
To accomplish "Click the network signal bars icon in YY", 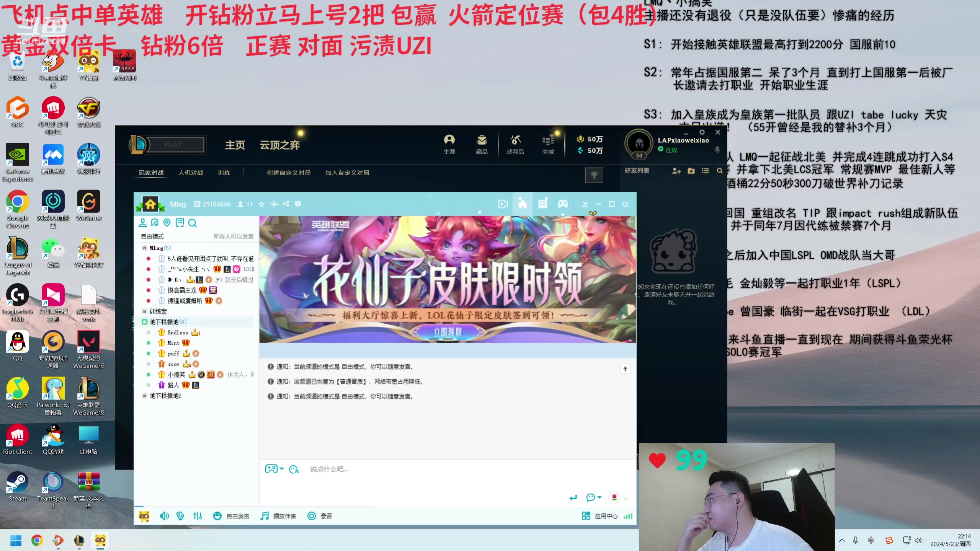I will pyautogui.click(x=628, y=516).
